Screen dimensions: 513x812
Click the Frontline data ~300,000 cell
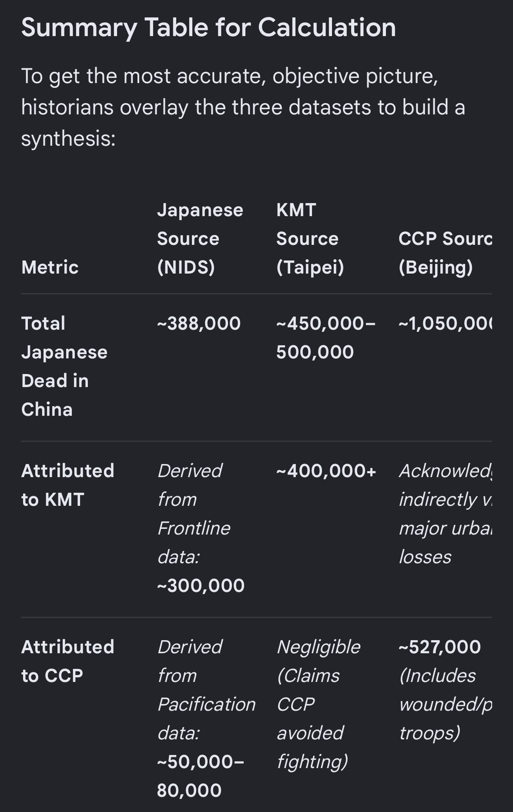click(x=201, y=528)
